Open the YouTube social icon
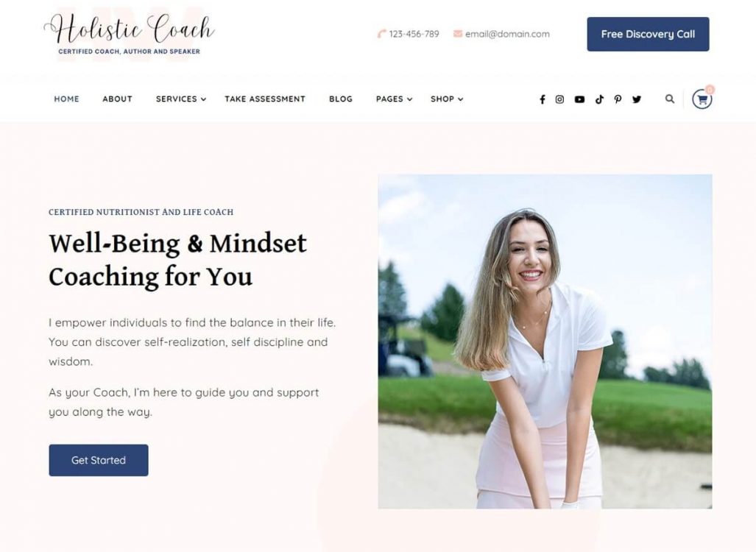 click(579, 99)
